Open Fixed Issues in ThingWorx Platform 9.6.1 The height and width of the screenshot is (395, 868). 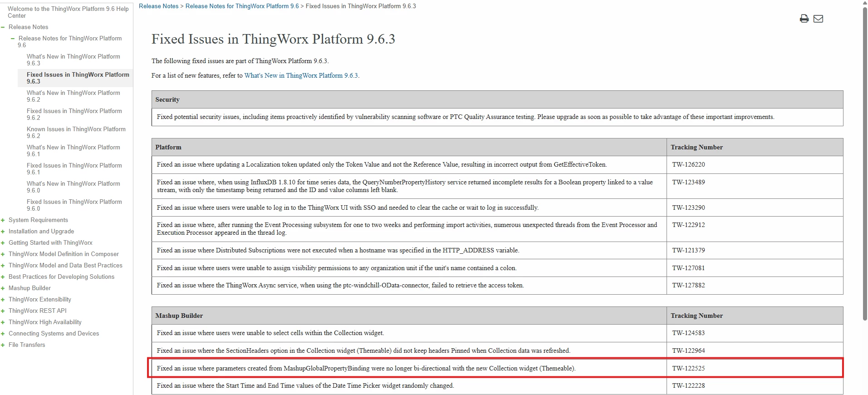click(x=74, y=169)
